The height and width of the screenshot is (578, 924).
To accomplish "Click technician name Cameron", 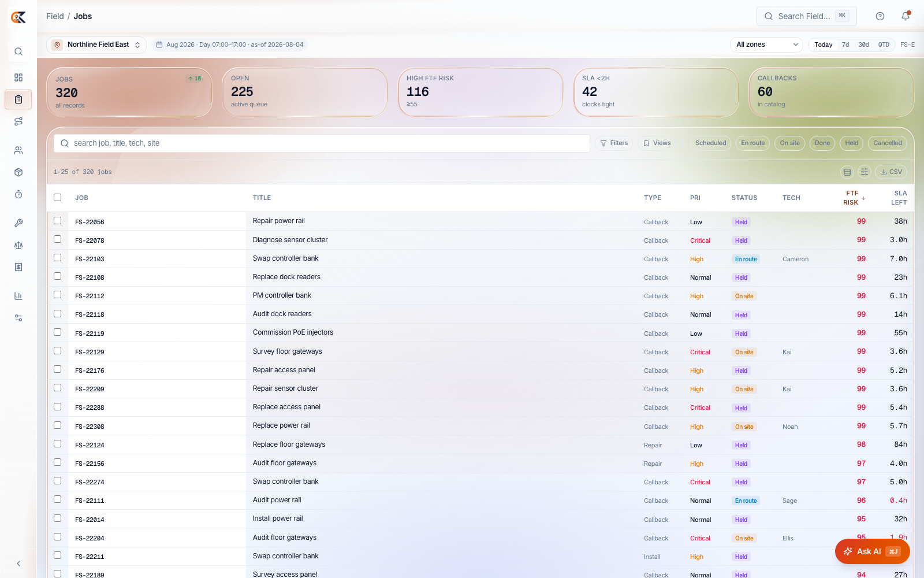I will pyautogui.click(x=795, y=259).
